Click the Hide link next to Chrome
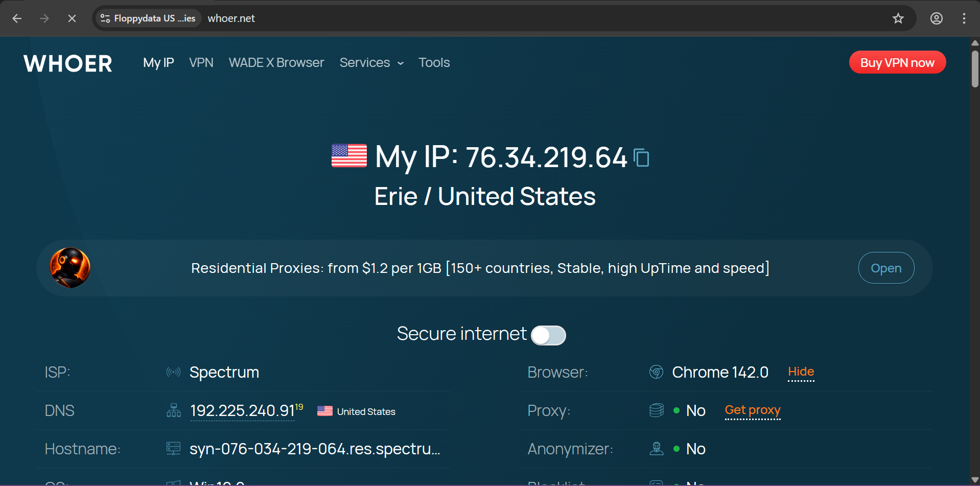Image resolution: width=980 pixels, height=486 pixels. 801,372
